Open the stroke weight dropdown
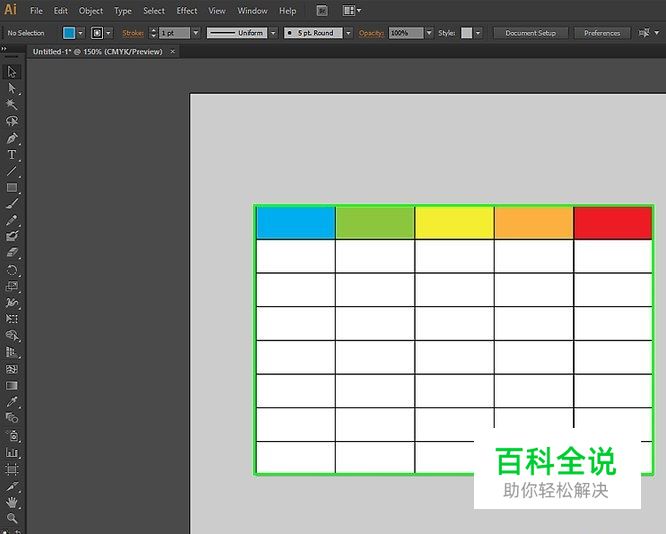The width and height of the screenshot is (666, 534). coord(196,33)
